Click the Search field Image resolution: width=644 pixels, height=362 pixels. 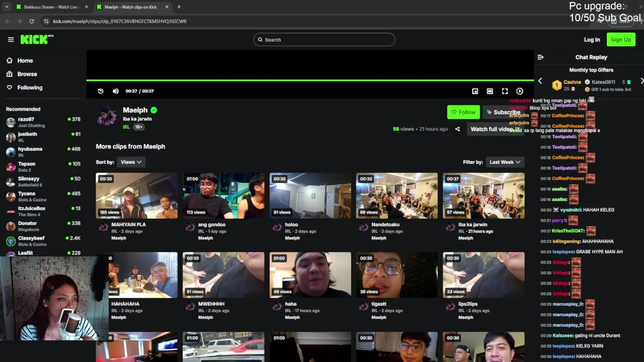coord(324,40)
